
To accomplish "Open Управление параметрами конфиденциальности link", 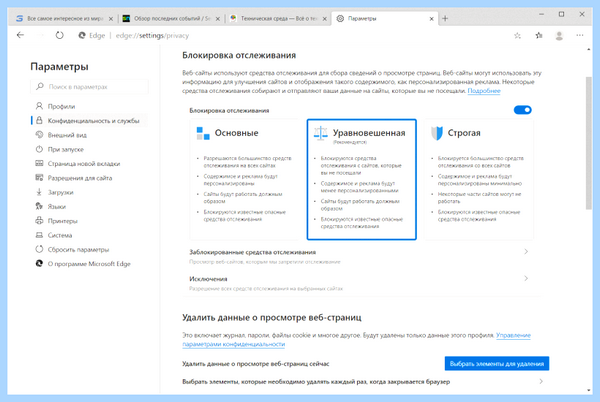I will coord(513,335).
